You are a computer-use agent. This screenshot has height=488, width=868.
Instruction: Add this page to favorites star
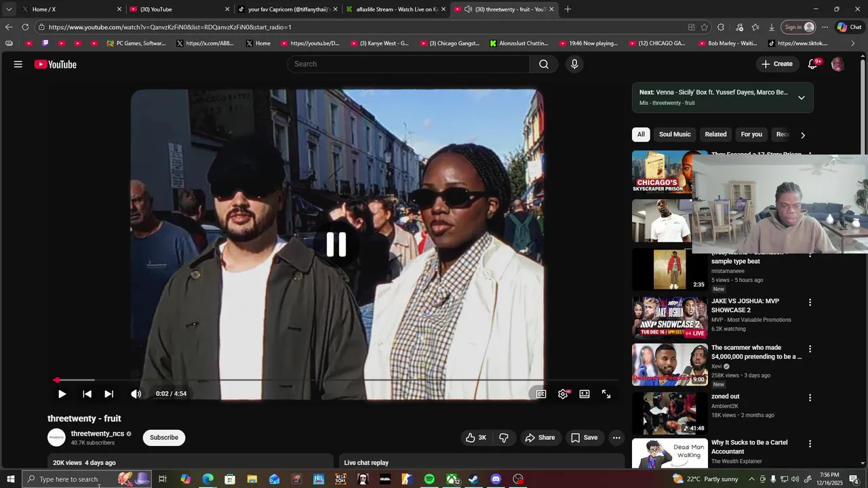click(x=705, y=27)
